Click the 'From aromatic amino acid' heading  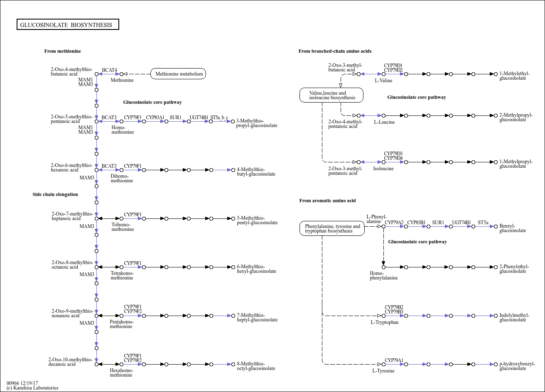327,201
